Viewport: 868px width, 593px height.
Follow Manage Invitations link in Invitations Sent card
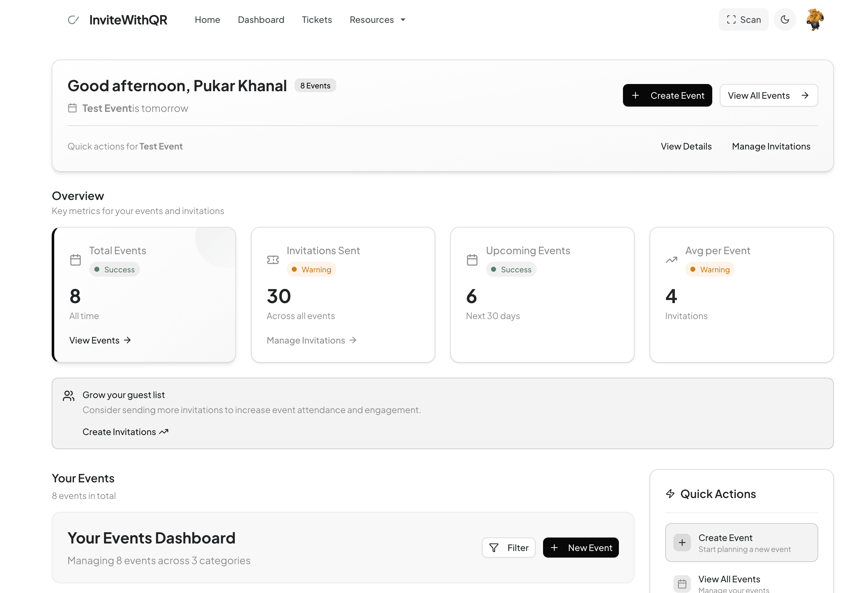click(312, 340)
